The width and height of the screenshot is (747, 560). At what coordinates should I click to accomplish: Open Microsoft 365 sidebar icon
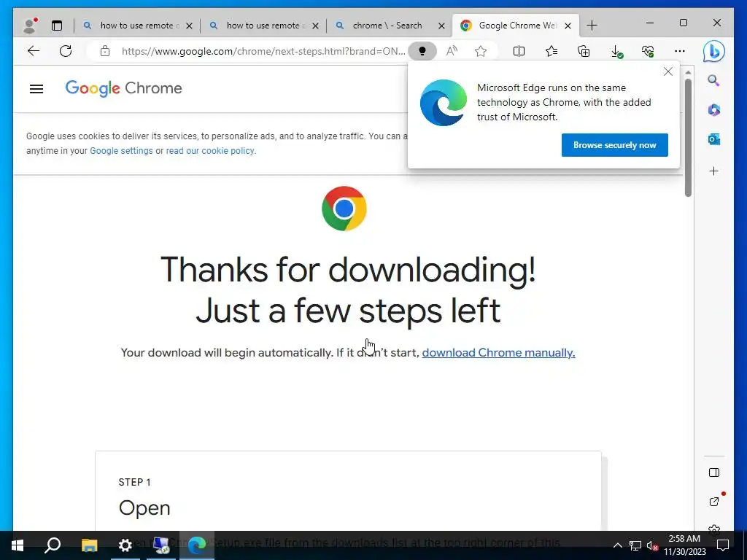coord(713,110)
